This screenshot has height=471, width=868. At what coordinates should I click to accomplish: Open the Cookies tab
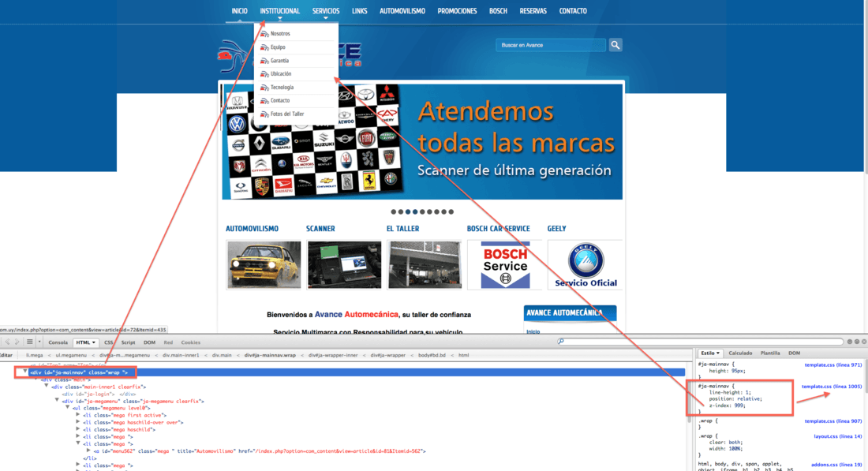pos(191,342)
